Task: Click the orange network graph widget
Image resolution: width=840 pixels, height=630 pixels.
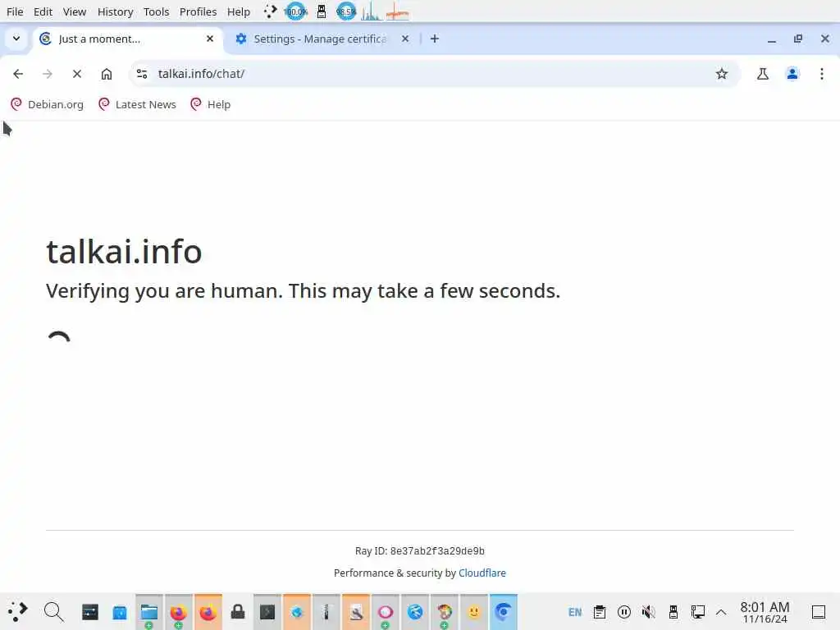Action: [x=397, y=11]
